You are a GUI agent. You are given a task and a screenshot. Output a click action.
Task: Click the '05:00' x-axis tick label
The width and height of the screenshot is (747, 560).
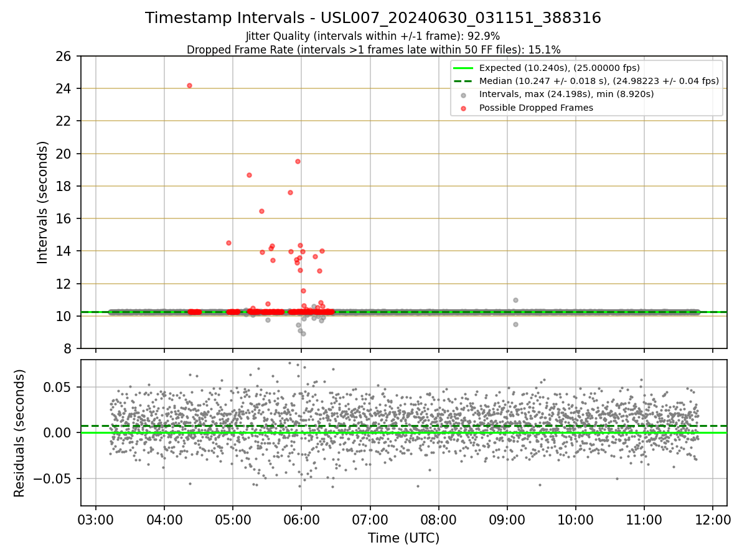coord(232,519)
